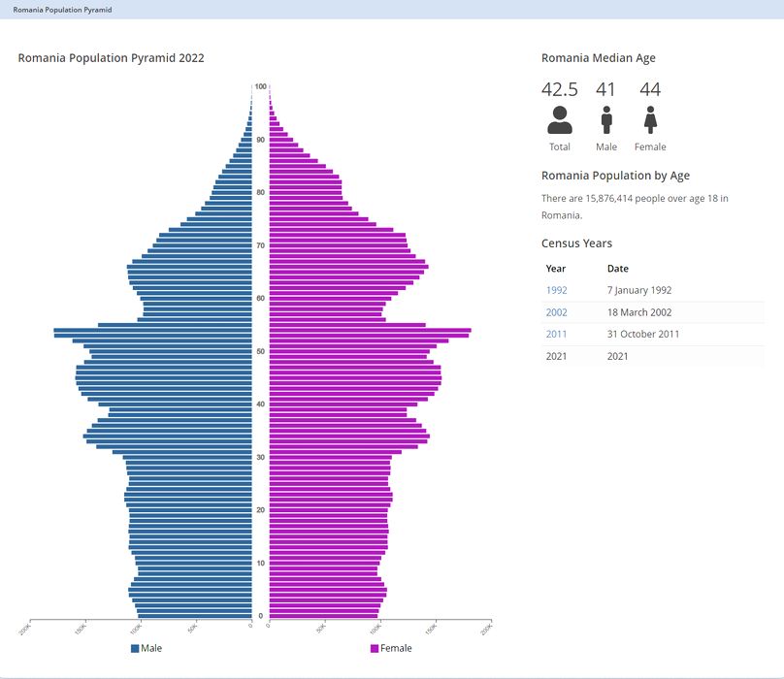Toggle the Male series in chart legend

point(151,648)
